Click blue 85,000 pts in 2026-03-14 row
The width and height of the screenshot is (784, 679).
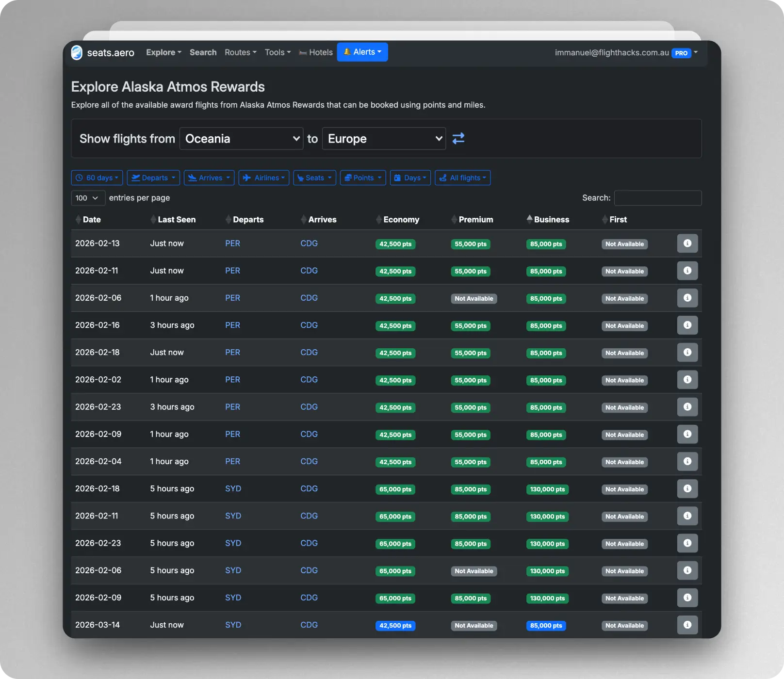[546, 626]
